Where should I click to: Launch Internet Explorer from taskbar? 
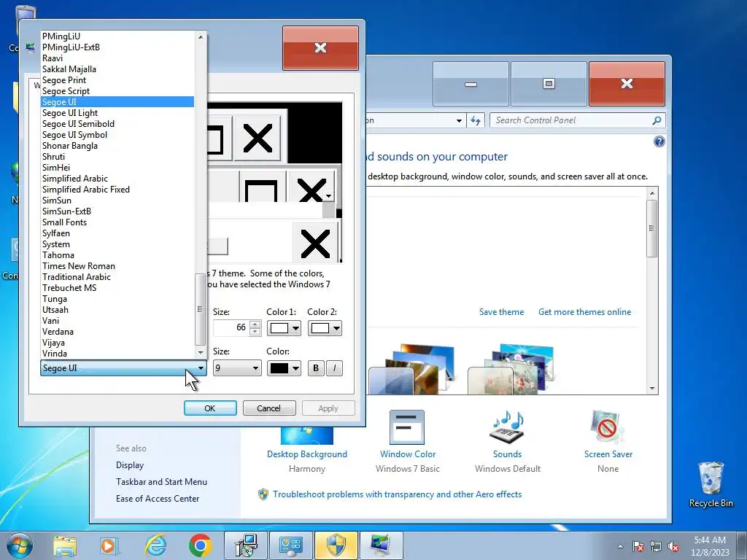pos(155,545)
